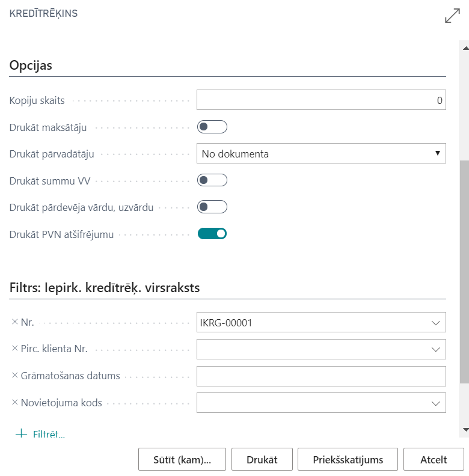The width and height of the screenshot is (469, 476).
Task: Disable Drukāt PVN atšifrējumu switch
Action: click(x=212, y=234)
